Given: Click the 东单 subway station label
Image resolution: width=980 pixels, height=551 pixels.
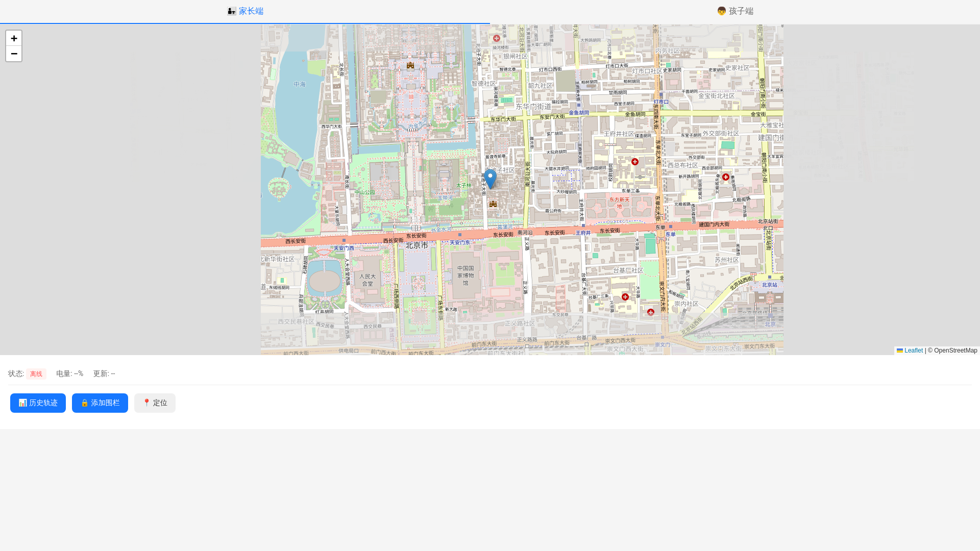Looking at the screenshot, I should click(x=670, y=234).
